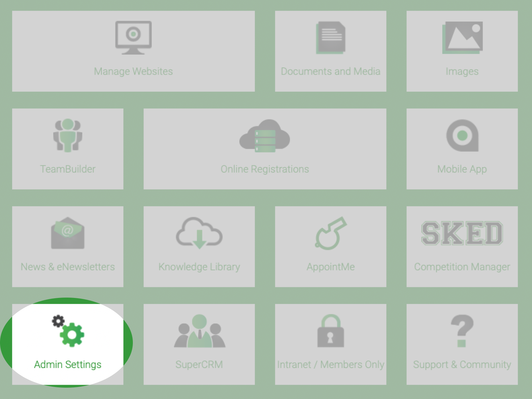Screen dimensions: 532x399
Task: Open Competition Manager label
Action: 462,267
